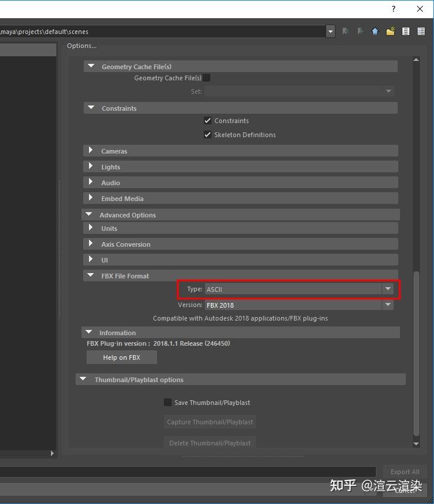Image resolution: width=434 pixels, height=504 pixels.
Task: Expand the Embed Media section
Action: coord(91,197)
